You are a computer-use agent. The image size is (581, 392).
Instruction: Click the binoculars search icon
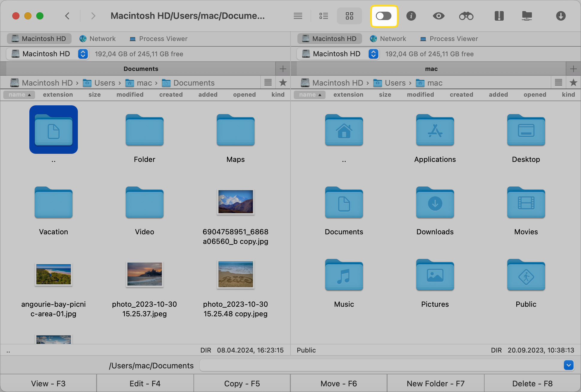pos(466,16)
